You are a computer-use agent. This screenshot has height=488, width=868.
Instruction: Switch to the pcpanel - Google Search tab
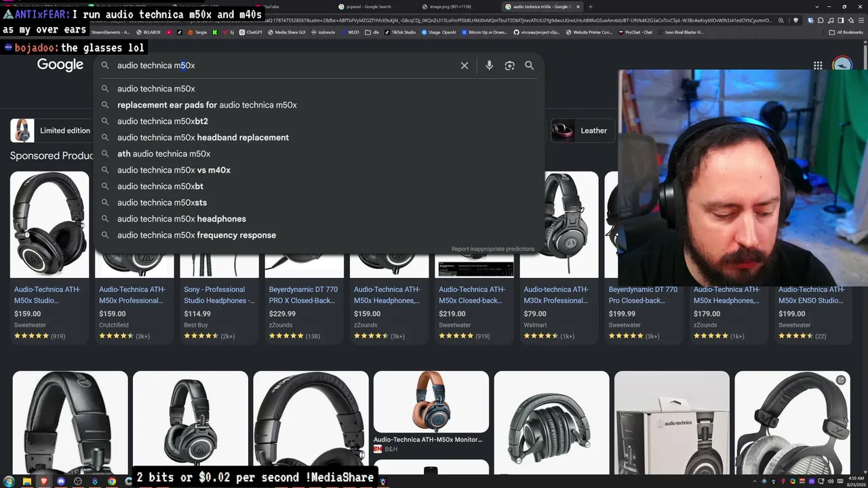368,7
